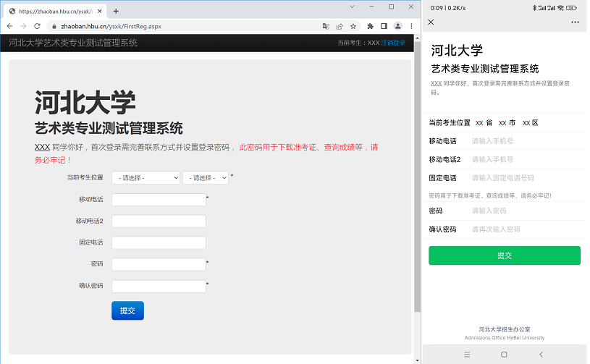Click the address bar URL
The height and width of the screenshot is (364, 590).
pos(111,26)
